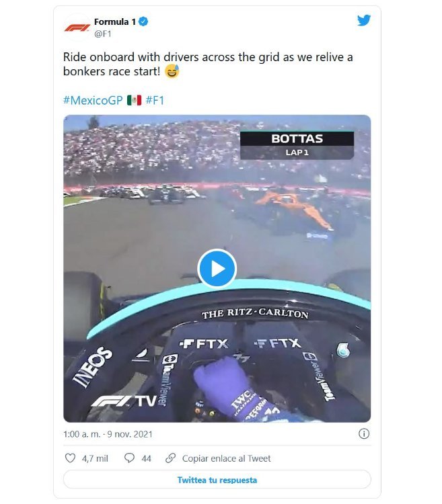
Task: Open the #MexicoGP hashtag
Action: click(93, 100)
